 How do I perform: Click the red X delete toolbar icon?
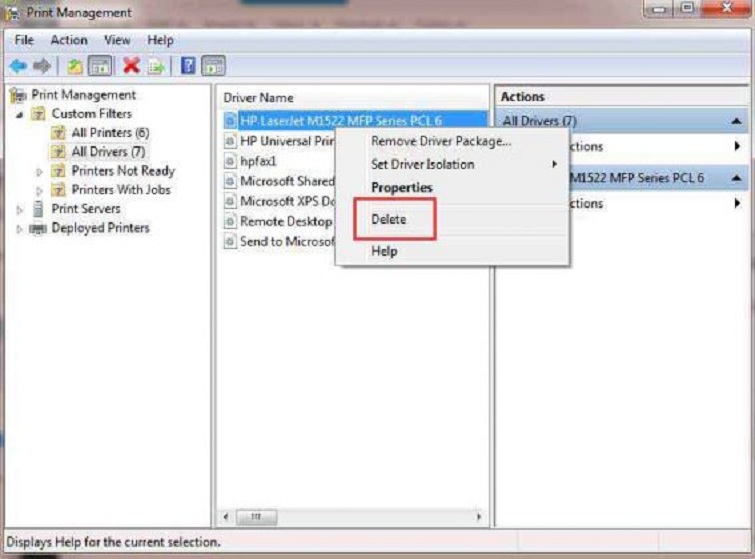(x=130, y=66)
